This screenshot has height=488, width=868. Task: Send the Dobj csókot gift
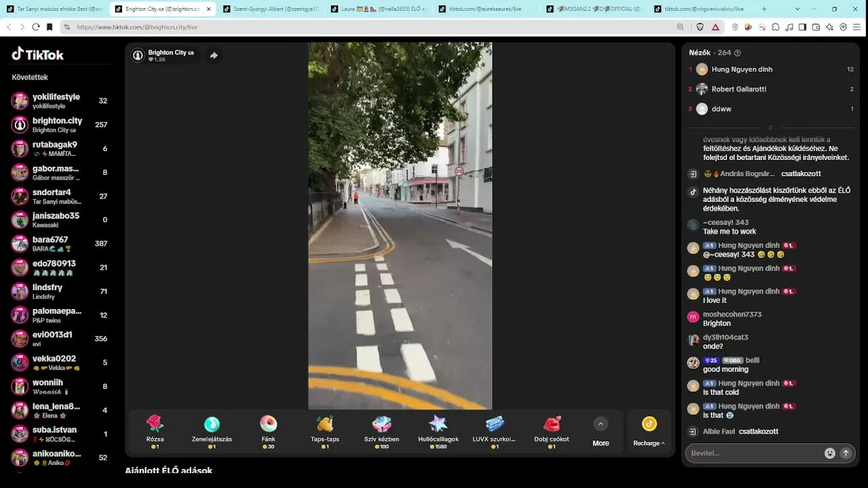[551, 431]
